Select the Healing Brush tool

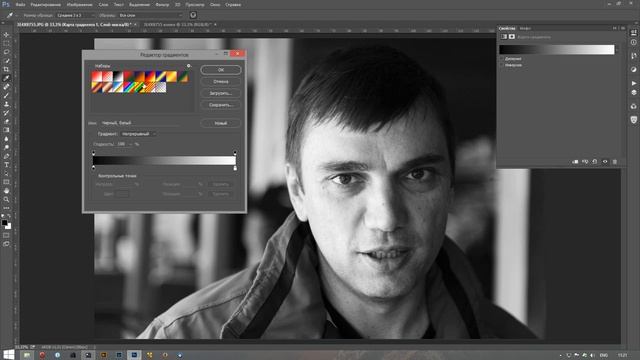(6, 87)
